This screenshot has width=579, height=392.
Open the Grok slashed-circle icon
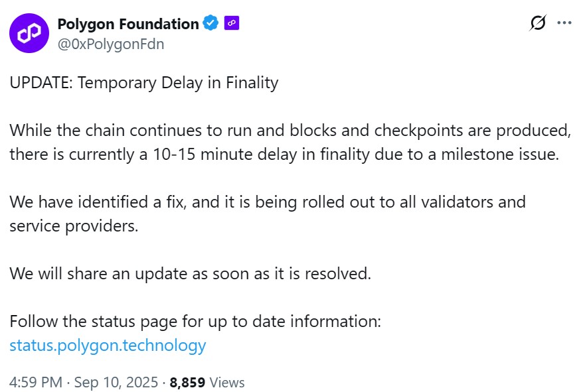(x=537, y=23)
